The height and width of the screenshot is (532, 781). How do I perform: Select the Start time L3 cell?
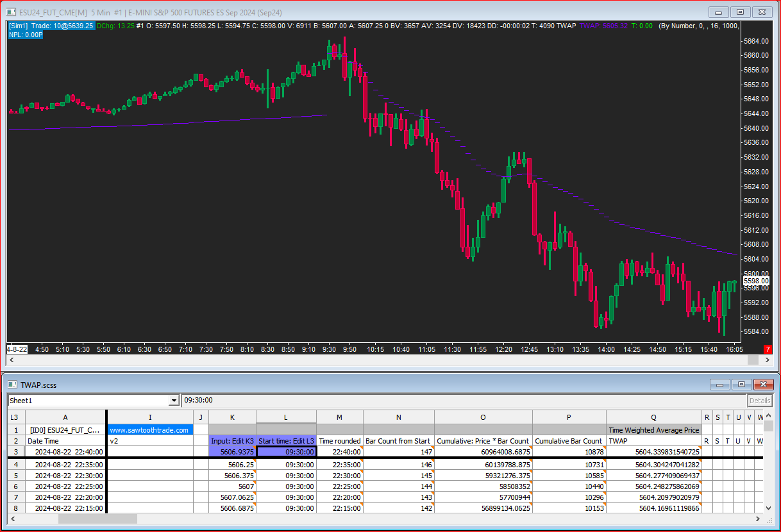point(286,452)
